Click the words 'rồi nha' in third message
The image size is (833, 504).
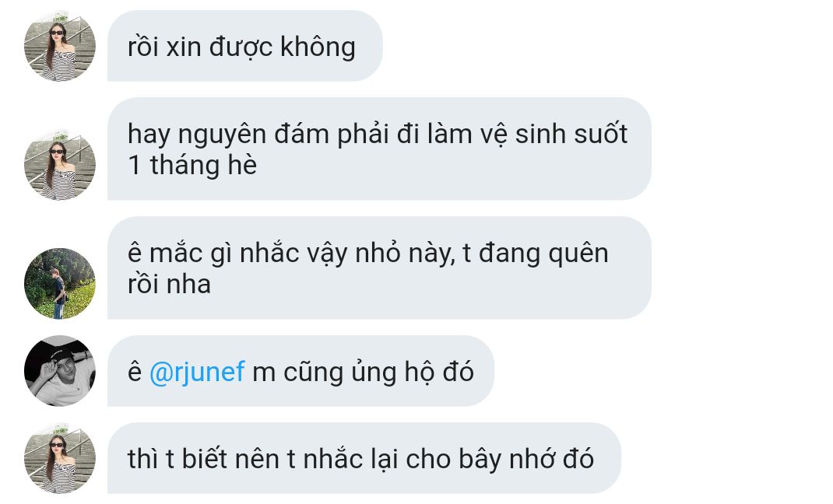pyautogui.click(x=170, y=285)
